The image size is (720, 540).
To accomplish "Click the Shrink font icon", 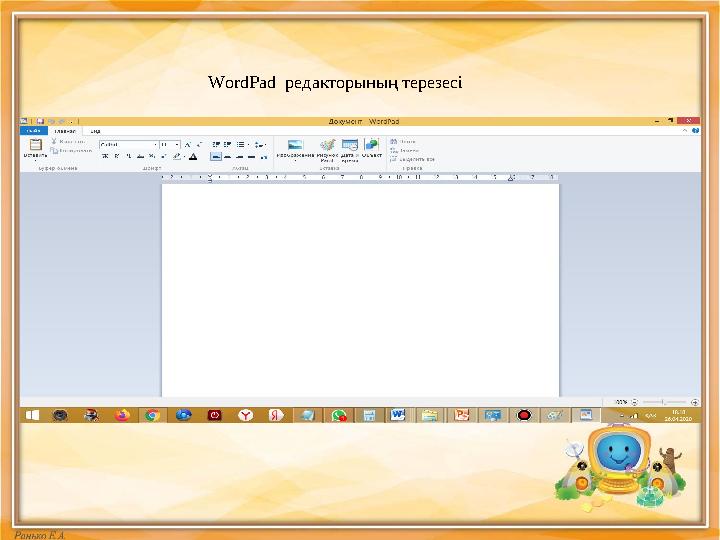I will click(199, 145).
